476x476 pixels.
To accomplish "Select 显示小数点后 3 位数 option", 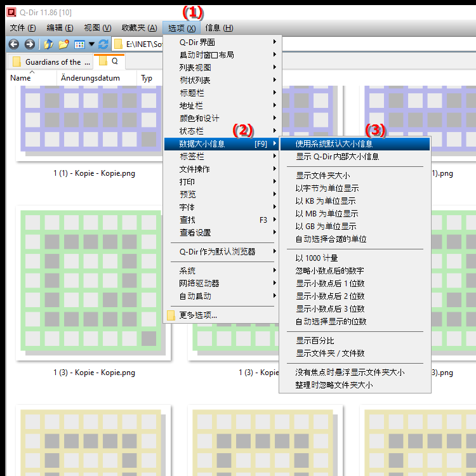I will coord(355,308).
